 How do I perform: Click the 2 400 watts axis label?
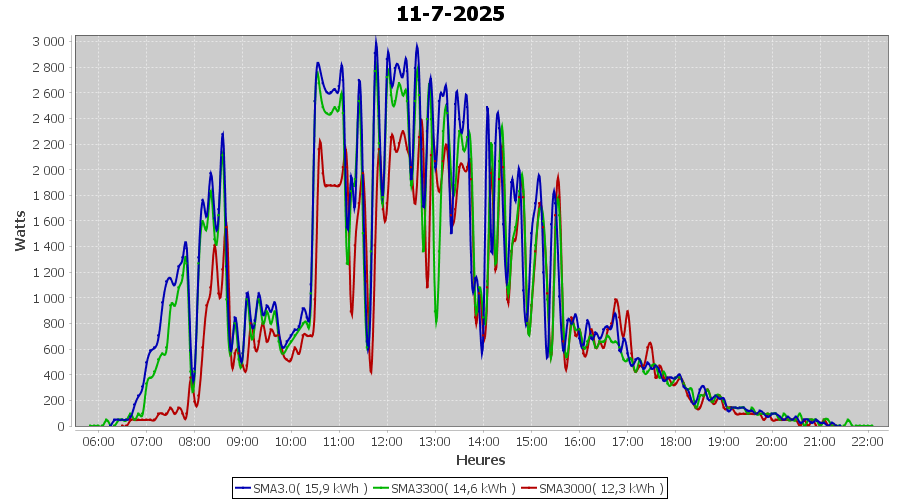48,119
